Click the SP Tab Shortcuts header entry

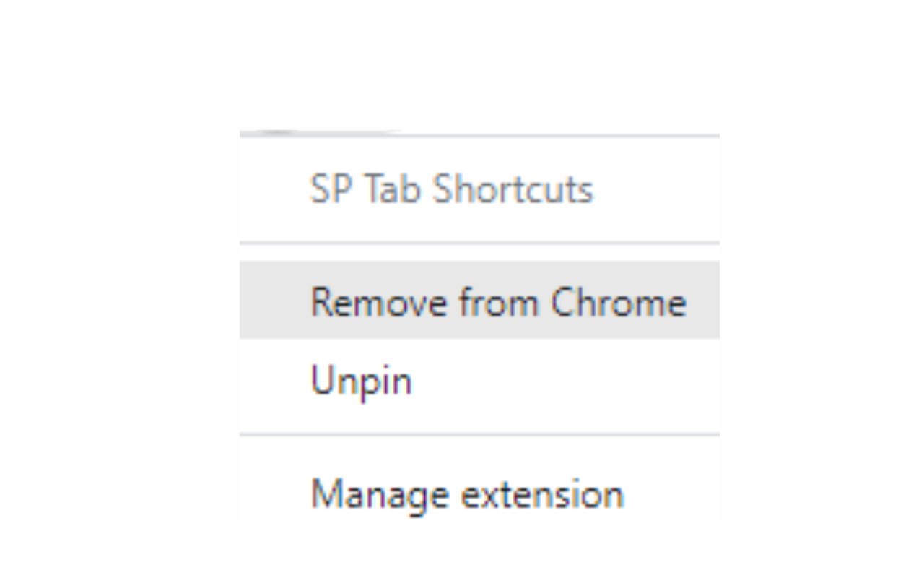point(451,190)
